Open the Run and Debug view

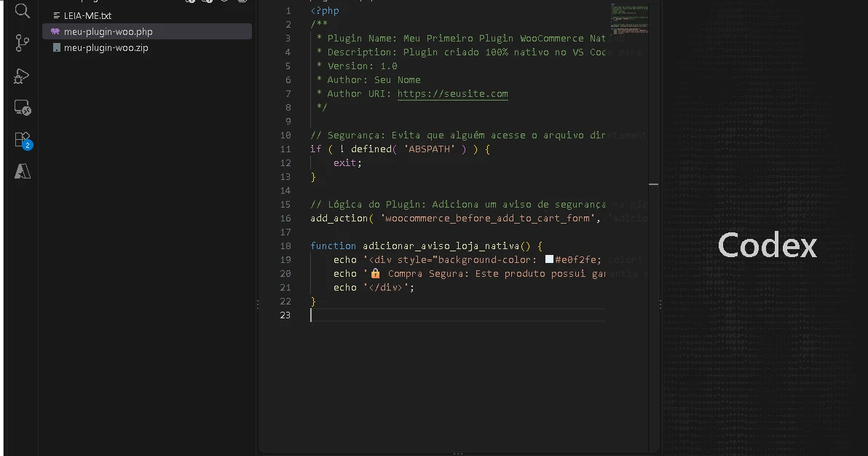point(22,75)
